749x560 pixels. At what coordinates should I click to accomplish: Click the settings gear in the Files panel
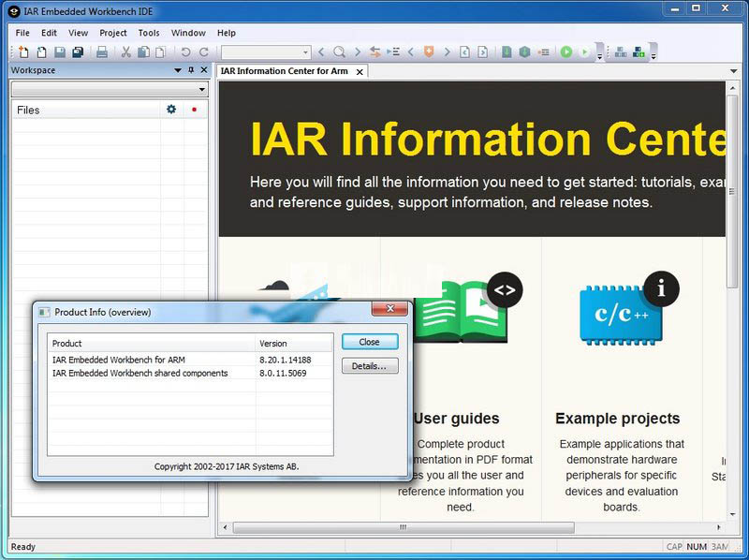click(x=171, y=109)
